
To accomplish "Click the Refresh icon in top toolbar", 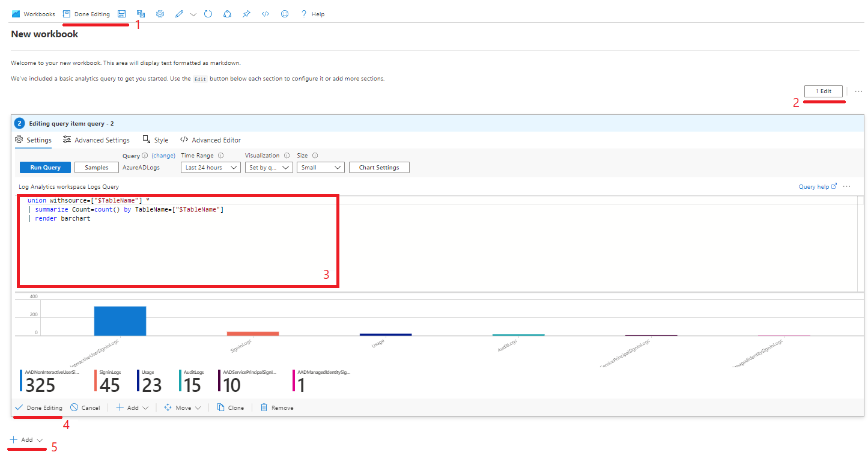I will 208,14.
